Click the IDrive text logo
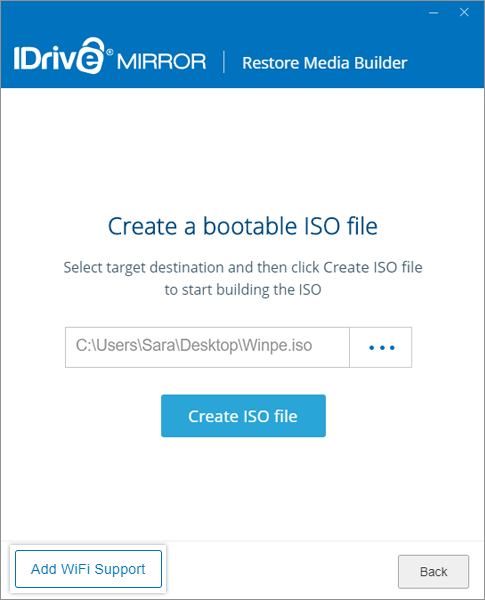This screenshot has height=600, width=485. pyautogui.click(x=59, y=56)
